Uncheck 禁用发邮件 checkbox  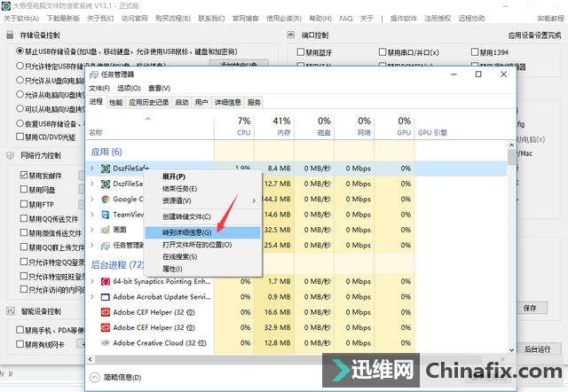tap(24, 176)
